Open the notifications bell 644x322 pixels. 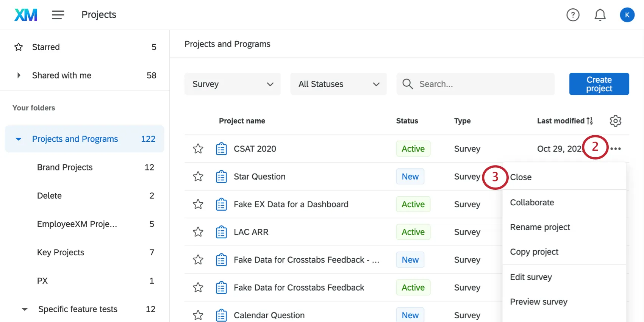[x=600, y=15]
